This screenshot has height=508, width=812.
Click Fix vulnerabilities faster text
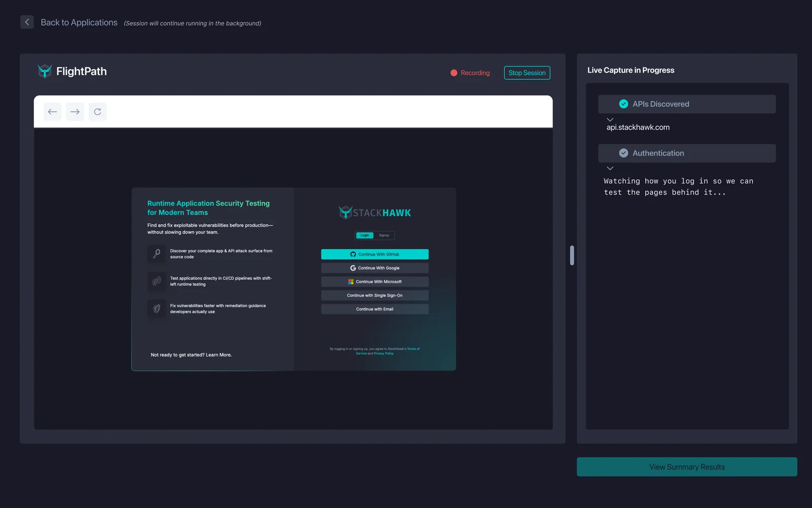tap(218, 309)
